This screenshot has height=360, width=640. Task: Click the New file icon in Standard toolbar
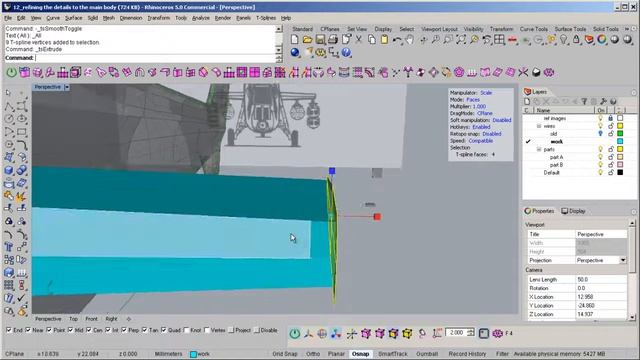295,40
